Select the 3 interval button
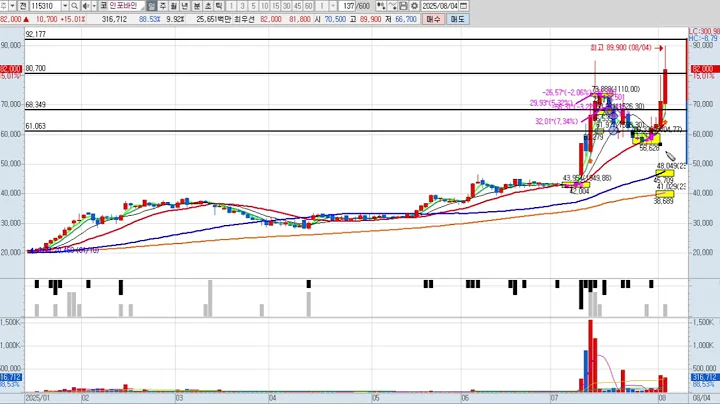Viewport: 720px width, 404px height. point(242,6)
